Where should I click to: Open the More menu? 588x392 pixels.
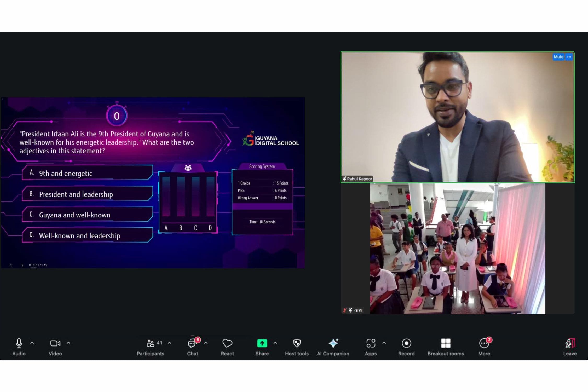click(x=484, y=343)
